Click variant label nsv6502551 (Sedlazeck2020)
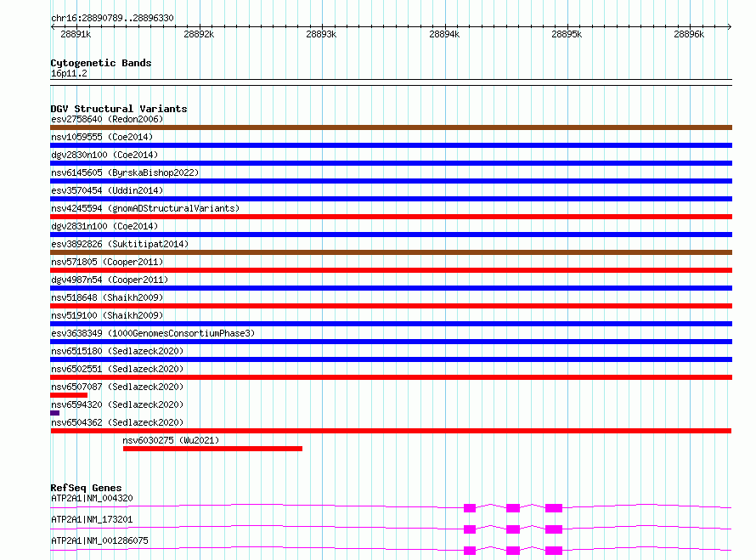756x560 pixels. point(117,369)
